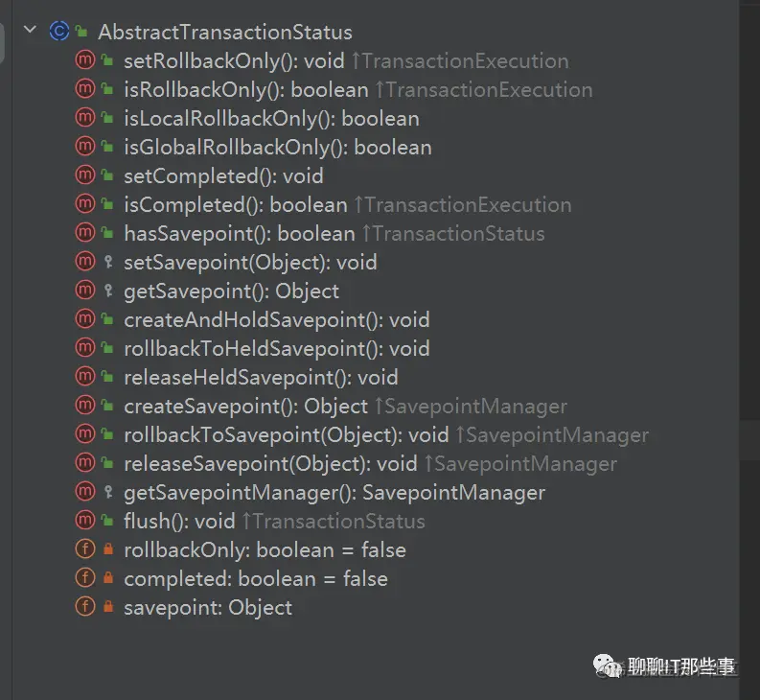Screen dimensions: 760x700
Task: Select the isLocalRollbackOnly() method
Action: 271,119
